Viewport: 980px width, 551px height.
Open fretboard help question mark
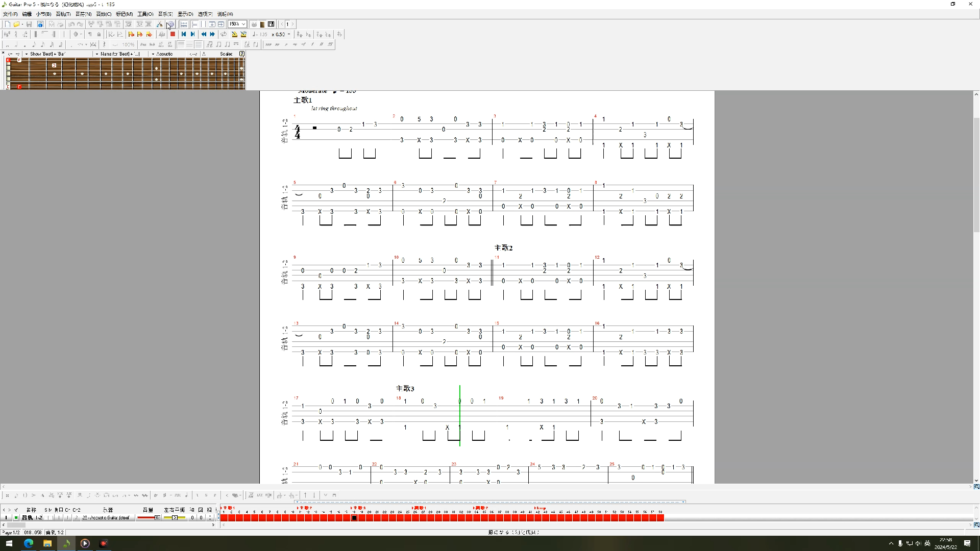pyautogui.click(x=242, y=54)
